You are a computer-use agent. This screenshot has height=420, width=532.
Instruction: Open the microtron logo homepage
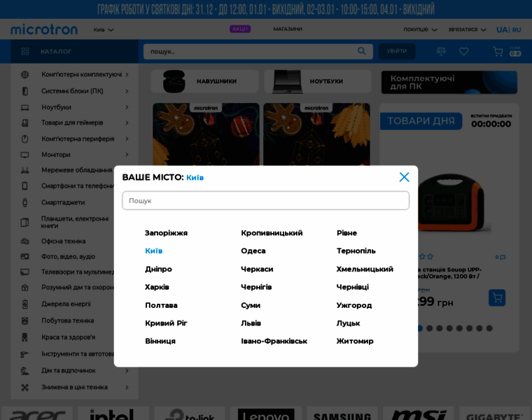44,29
